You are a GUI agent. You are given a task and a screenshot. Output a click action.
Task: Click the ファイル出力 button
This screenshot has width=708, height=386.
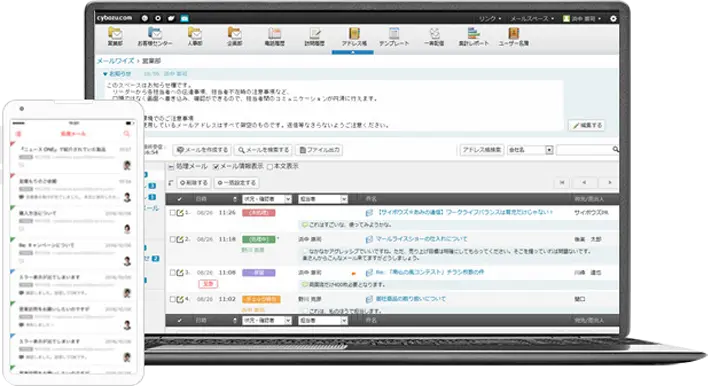pos(319,150)
